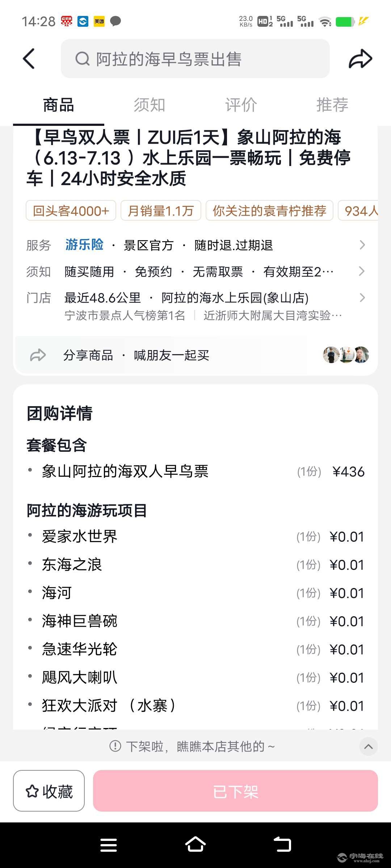Open the 推荐 tab

click(332, 105)
